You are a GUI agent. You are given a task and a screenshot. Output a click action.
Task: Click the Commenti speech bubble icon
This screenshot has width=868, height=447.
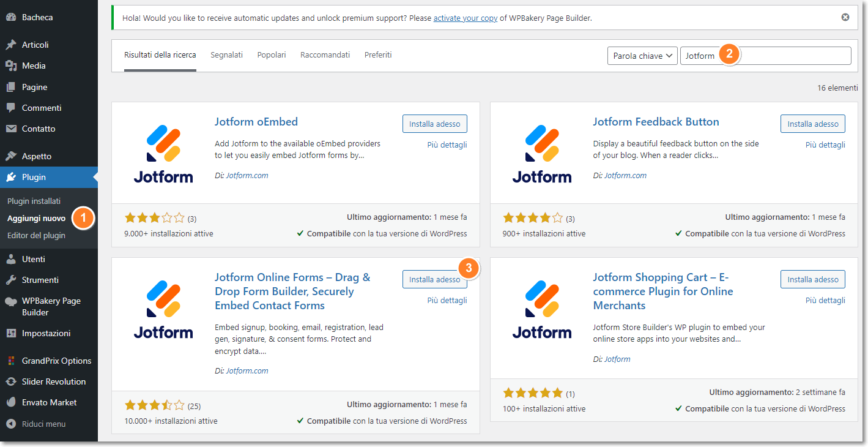(11, 108)
